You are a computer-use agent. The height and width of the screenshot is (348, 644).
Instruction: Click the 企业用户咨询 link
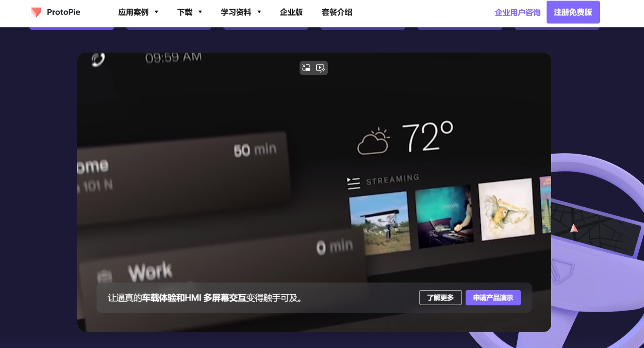pyautogui.click(x=518, y=13)
